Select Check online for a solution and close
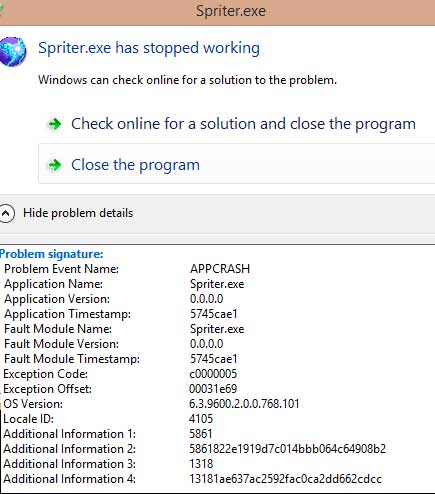Screen dimensions: 435x494 click(243, 124)
